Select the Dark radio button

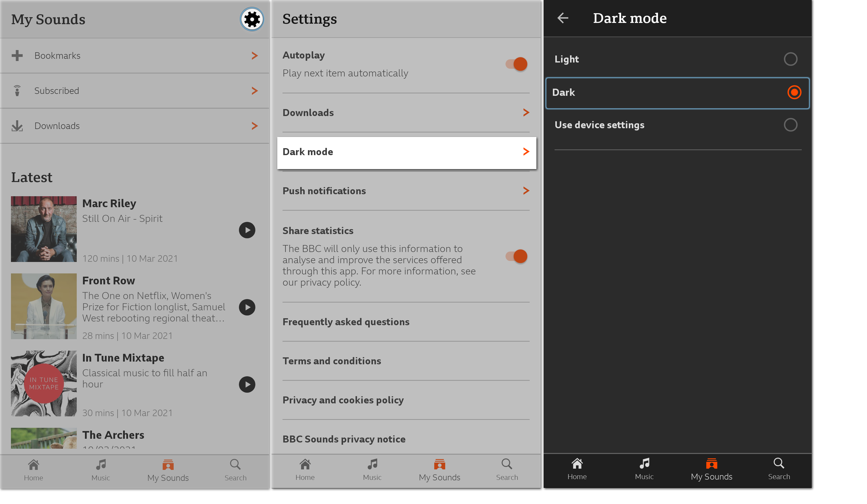pos(794,92)
